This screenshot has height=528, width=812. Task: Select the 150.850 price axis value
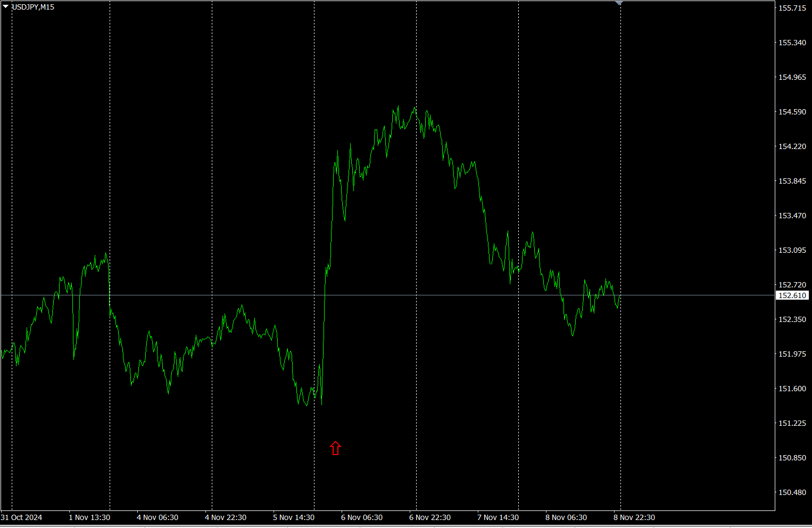click(792, 458)
